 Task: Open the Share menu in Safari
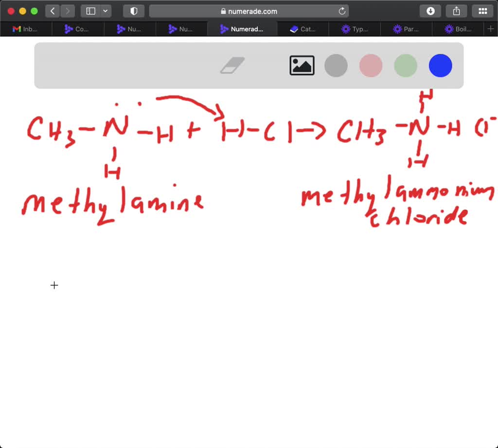click(x=456, y=11)
